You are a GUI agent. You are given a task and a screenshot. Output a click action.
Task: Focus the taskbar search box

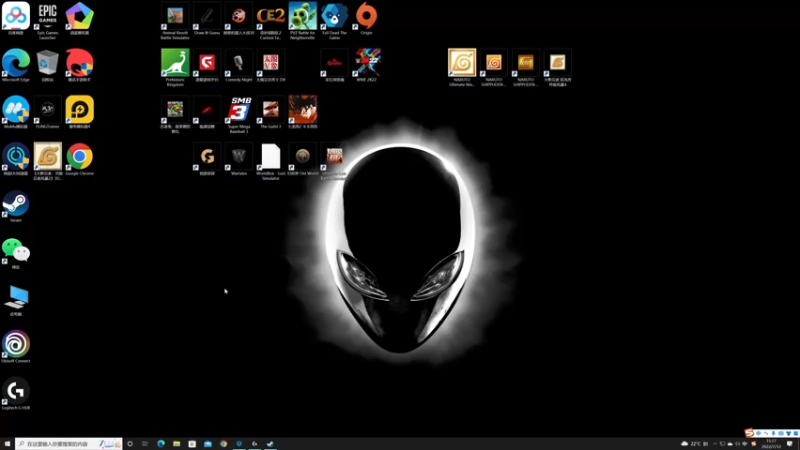(x=68, y=444)
